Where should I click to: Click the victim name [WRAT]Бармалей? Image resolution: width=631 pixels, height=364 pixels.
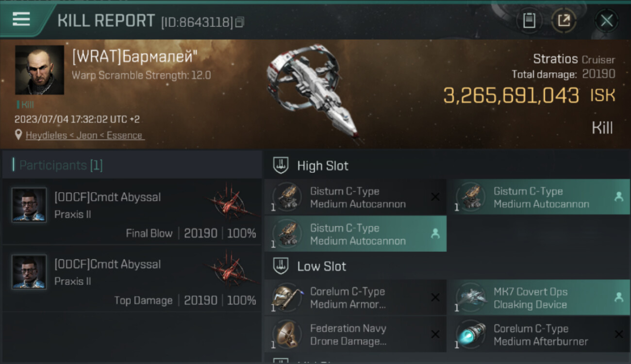pos(134,57)
